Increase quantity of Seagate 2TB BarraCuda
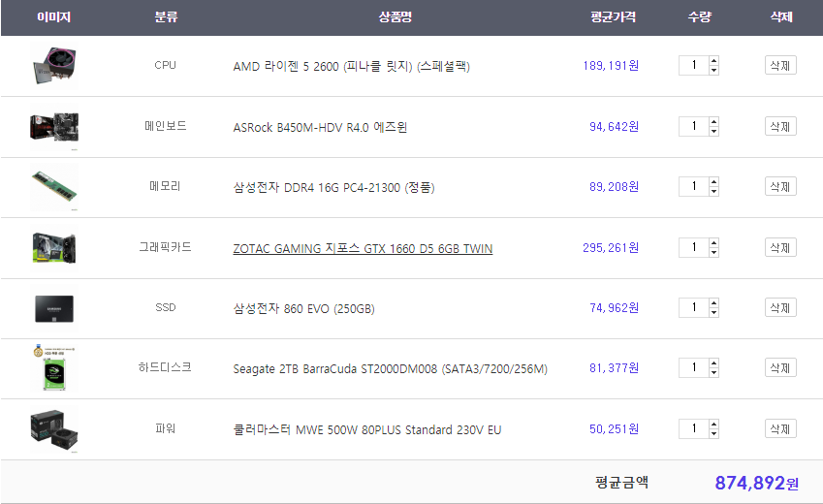The image size is (823, 504). (714, 362)
